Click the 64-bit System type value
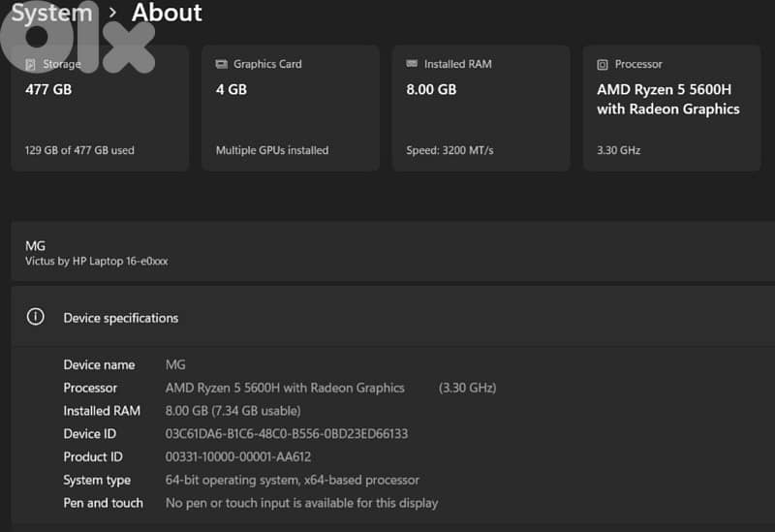The image size is (775, 532). pos(293,480)
